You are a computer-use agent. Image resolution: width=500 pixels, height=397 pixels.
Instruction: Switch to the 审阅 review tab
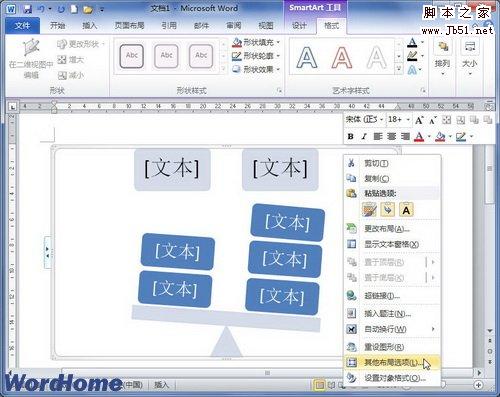(233, 26)
